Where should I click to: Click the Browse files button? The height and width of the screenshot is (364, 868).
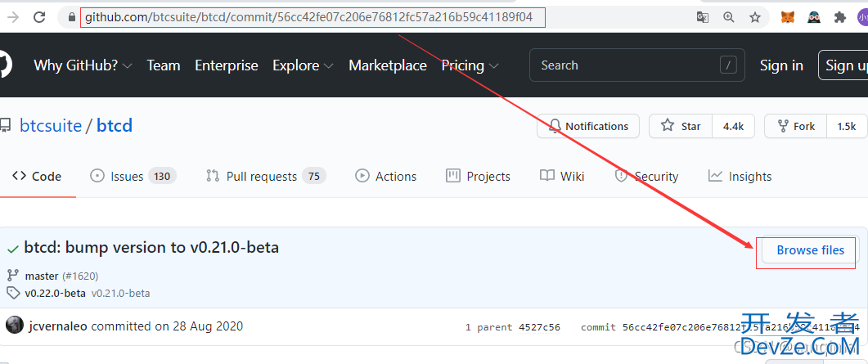811,250
